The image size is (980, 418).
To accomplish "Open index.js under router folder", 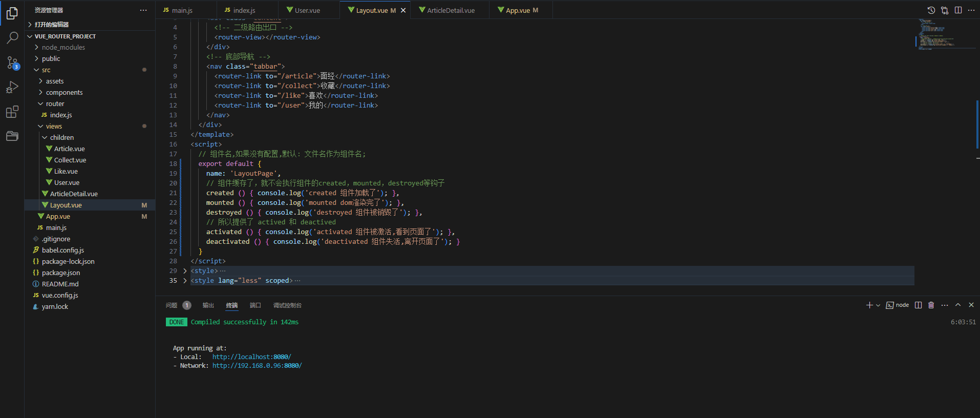I will tap(90, 115).
